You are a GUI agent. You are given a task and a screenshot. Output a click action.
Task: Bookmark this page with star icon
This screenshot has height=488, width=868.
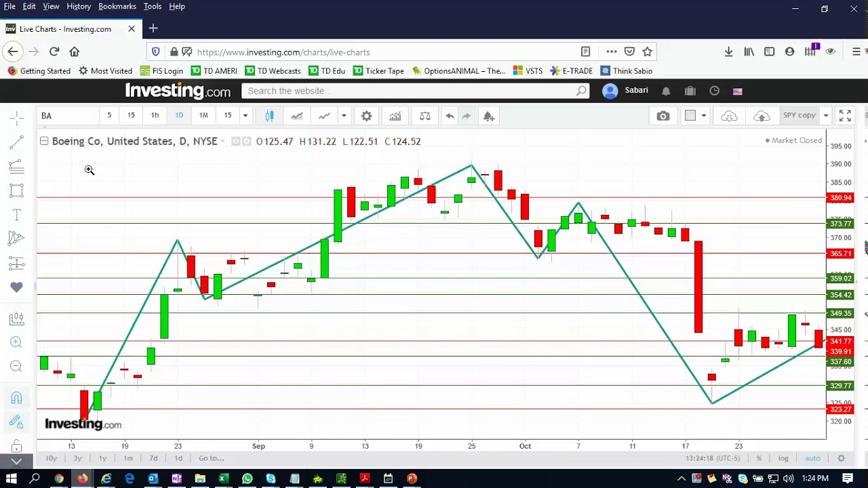[x=648, y=52]
